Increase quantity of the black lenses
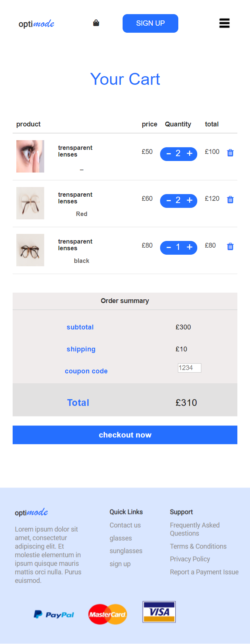The height and width of the screenshot is (644, 250). tap(189, 247)
